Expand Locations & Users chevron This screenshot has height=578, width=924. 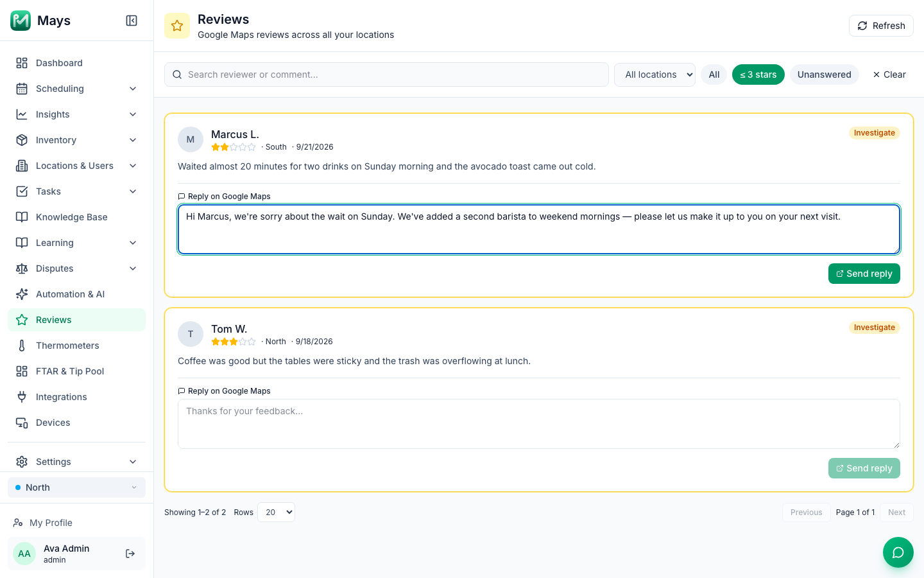click(x=133, y=166)
